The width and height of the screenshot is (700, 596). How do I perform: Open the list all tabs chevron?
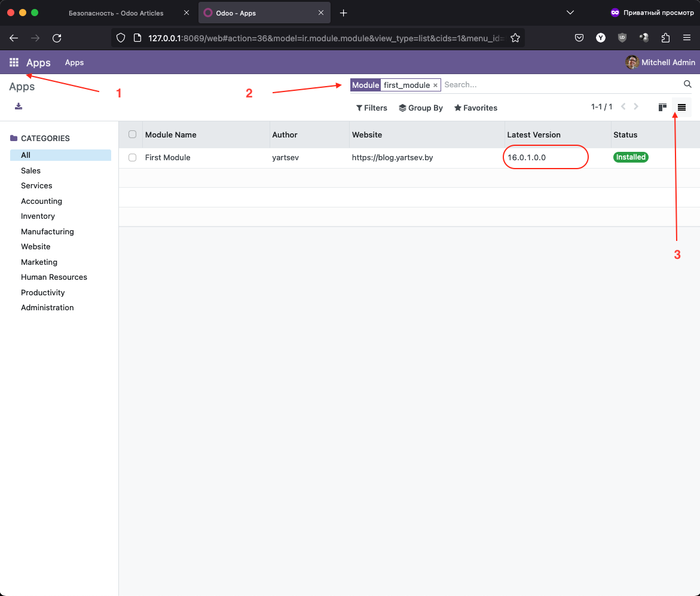(570, 13)
